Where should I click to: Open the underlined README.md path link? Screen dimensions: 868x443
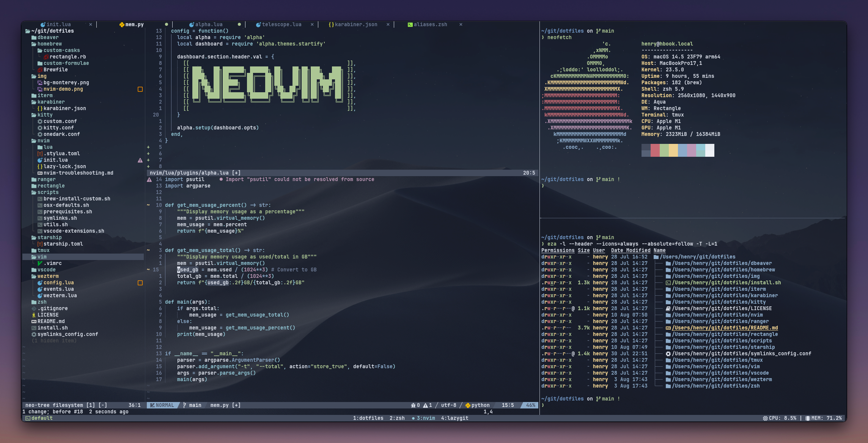click(x=725, y=328)
